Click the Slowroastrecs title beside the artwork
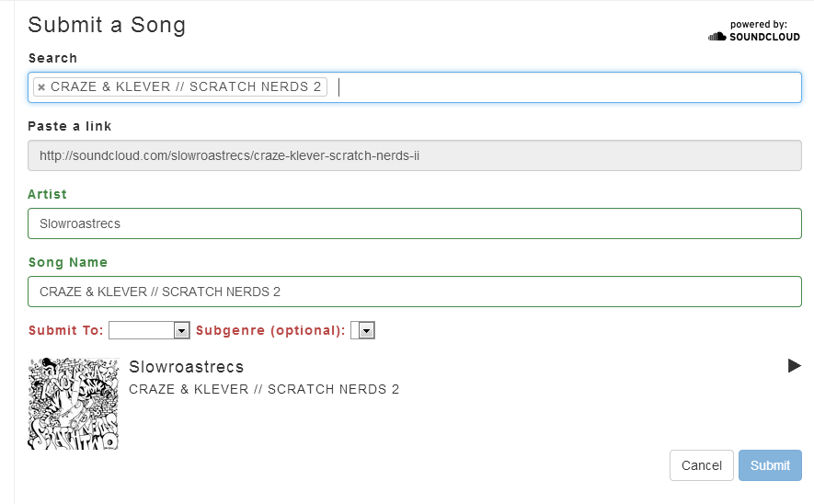 click(187, 367)
